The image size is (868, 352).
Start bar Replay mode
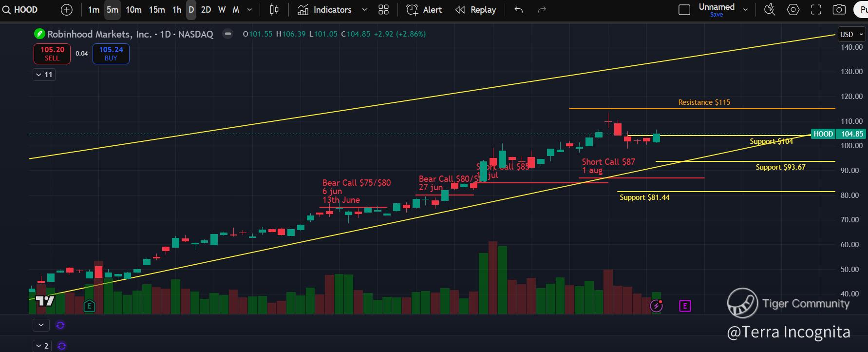[475, 10]
